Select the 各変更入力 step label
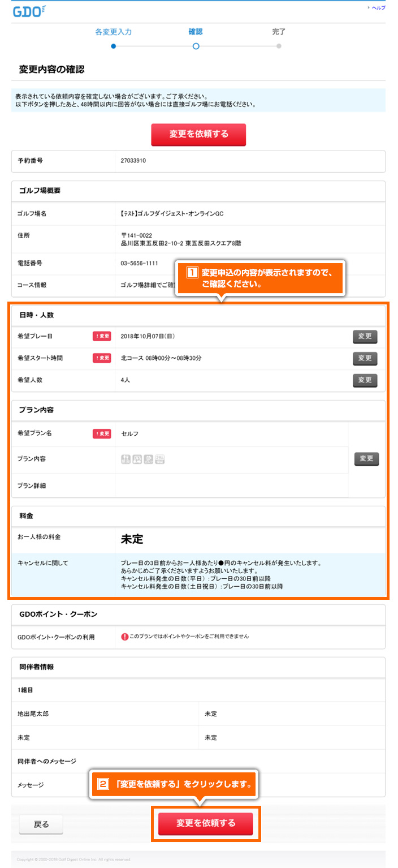 pyautogui.click(x=113, y=32)
